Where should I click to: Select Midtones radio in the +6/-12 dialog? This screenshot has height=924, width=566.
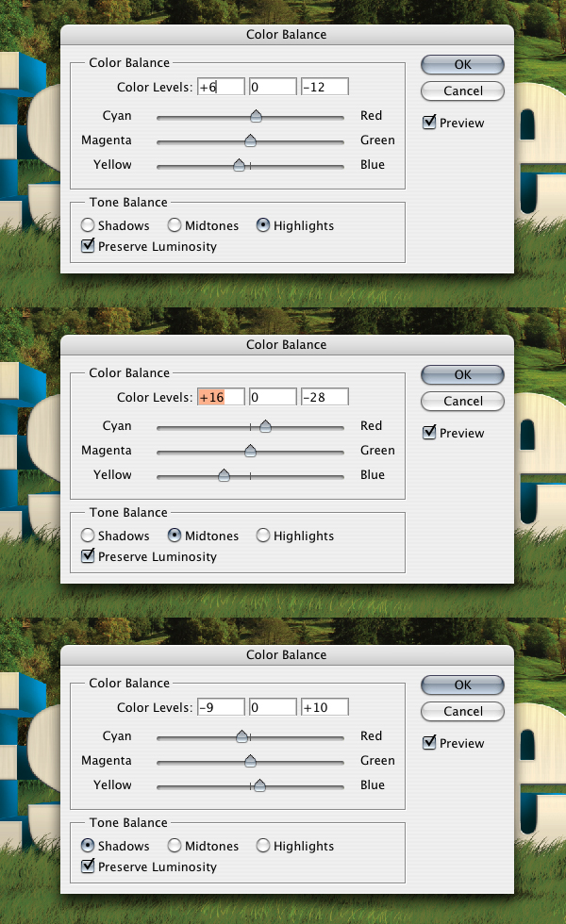coord(175,225)
